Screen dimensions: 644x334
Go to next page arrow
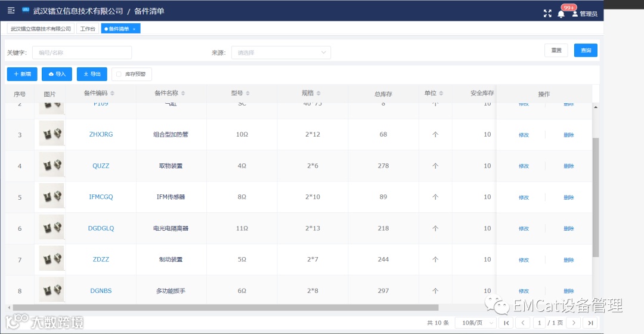point(574,323)
